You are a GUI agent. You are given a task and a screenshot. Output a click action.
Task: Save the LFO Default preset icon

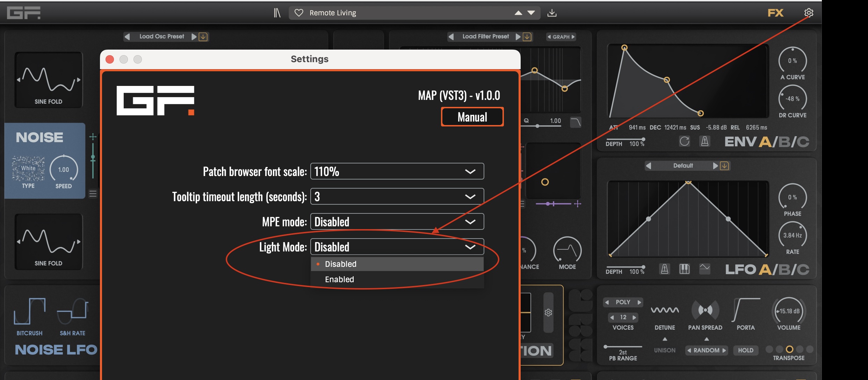tap(725, 166)
